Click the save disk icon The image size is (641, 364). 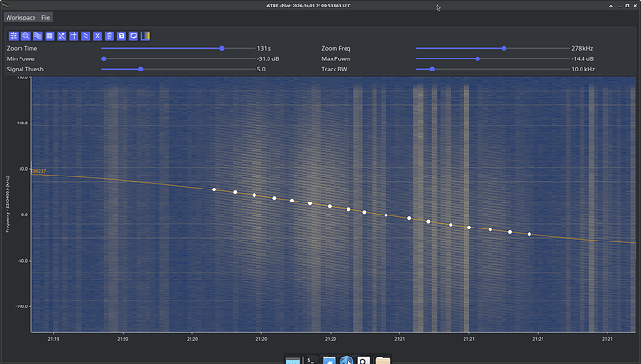click(x=122, y=36)
